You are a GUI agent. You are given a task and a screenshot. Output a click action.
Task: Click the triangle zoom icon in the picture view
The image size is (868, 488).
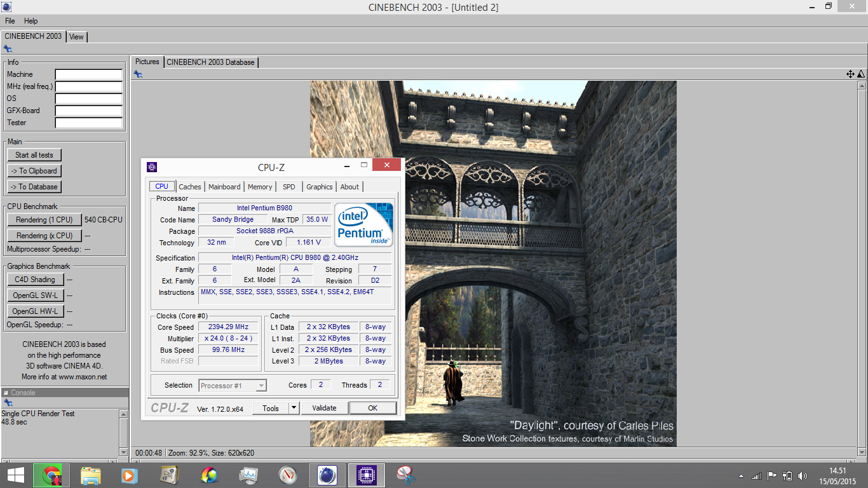click(860, 74)
